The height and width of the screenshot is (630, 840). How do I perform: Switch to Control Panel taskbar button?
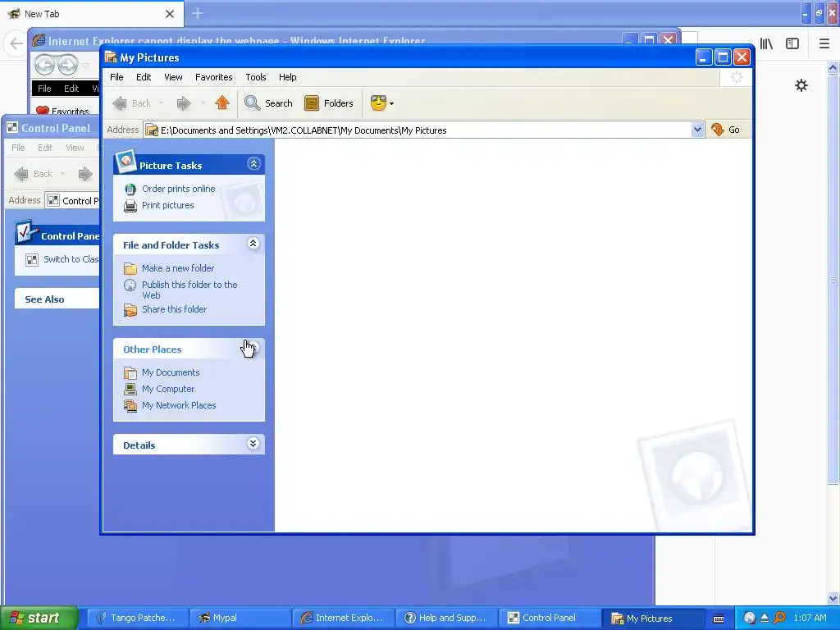tap(549, 618)
